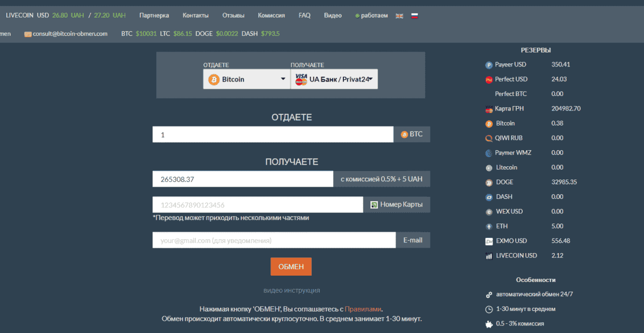Open the Комиссия menu item
The image size is (644, 333).
click(271, 16)
